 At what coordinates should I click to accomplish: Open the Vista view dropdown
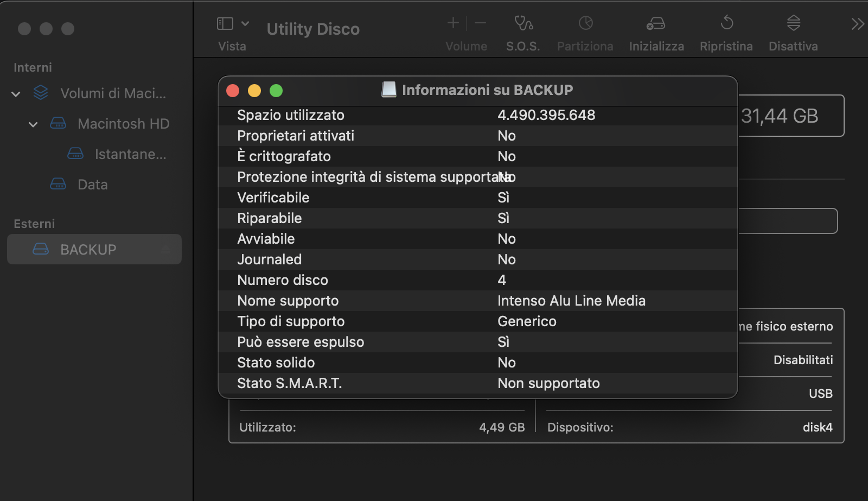tap(245, 23)
